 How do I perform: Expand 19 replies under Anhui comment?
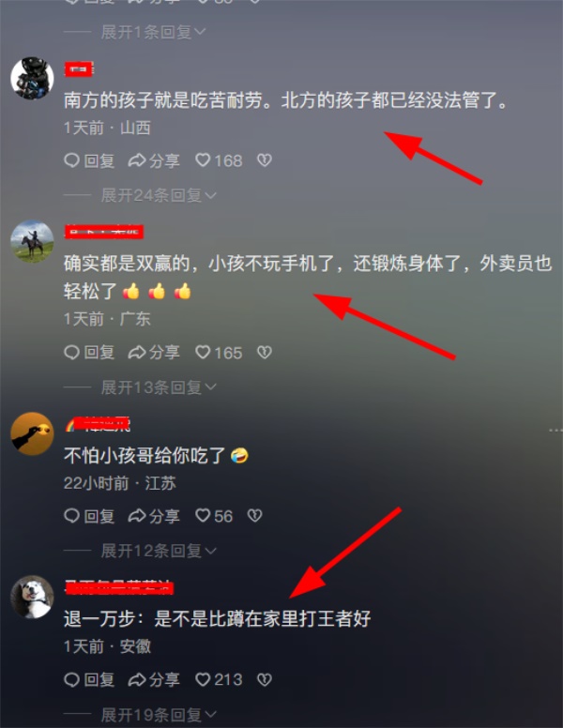point(159,715)
